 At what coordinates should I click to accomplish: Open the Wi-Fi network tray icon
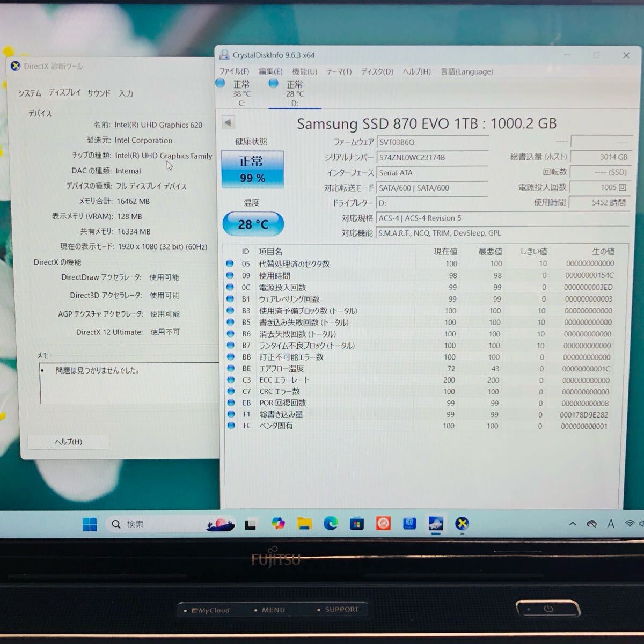[630, 524]
